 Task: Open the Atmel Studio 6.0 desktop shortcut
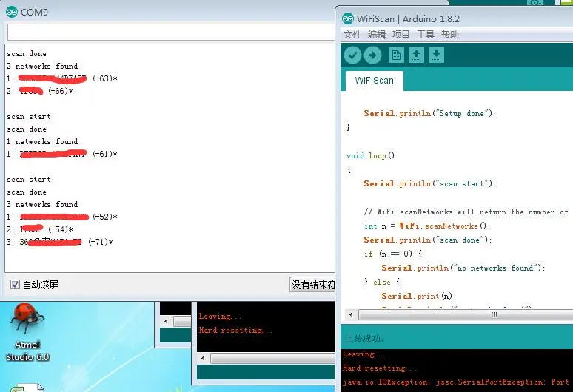pyautogui.click(x=27, y=332)
